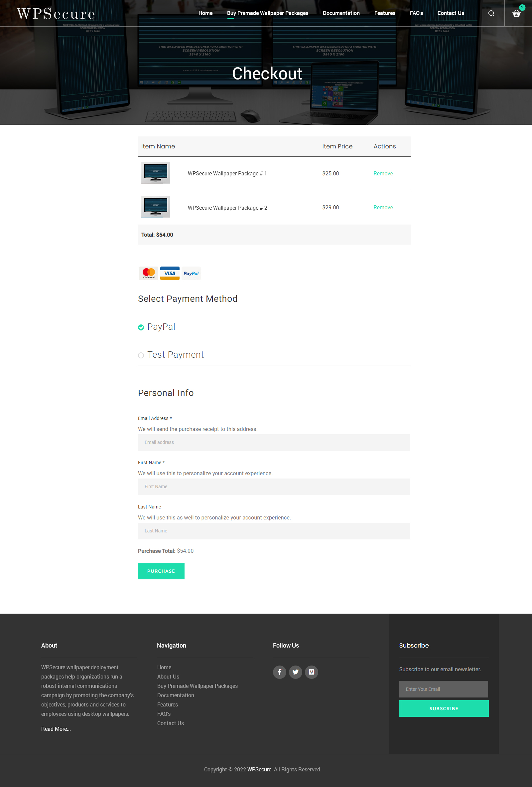Remove WPSecure Wallpaper Package # 2
Viewport: 532px width, 787px height.
pos(383,207)
